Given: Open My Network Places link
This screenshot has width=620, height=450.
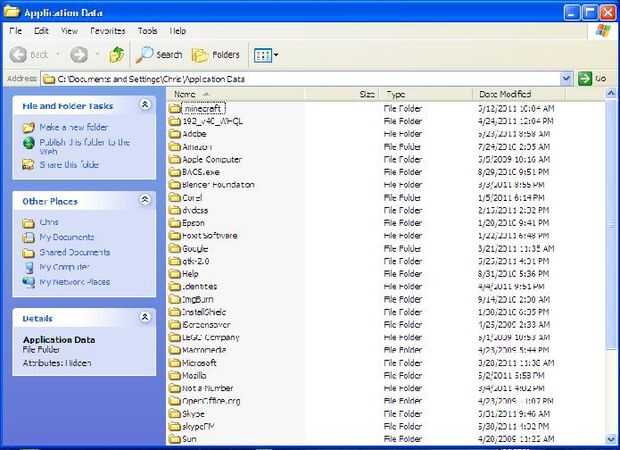Looking at the screenshot, I should tap(75, 282).
